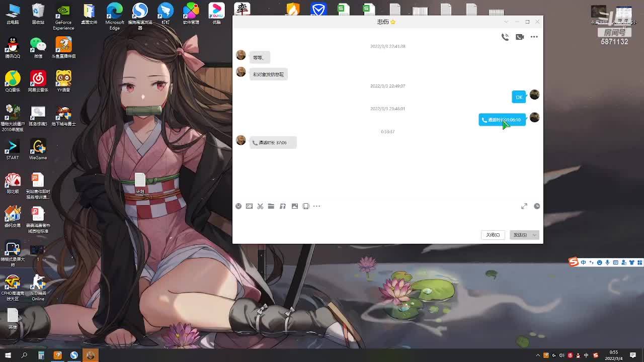The image size is (644, 362).
Task: Click the 关闭(C) button
Action: (493, 235)
